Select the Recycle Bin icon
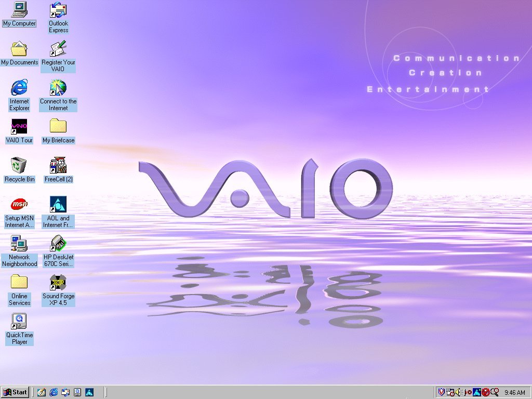The height and width of the screenshot is (399, 532). point(19,170)
